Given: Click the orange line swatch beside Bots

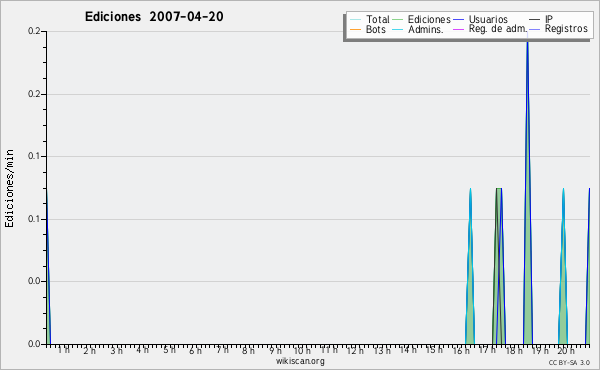Looking at the screenshot, I should (x=355, y=29).
